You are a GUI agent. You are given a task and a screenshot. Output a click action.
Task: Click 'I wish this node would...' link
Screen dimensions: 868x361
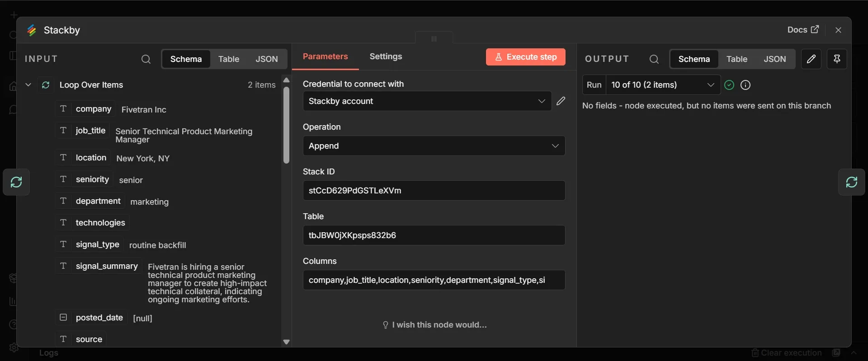point(435,325)
